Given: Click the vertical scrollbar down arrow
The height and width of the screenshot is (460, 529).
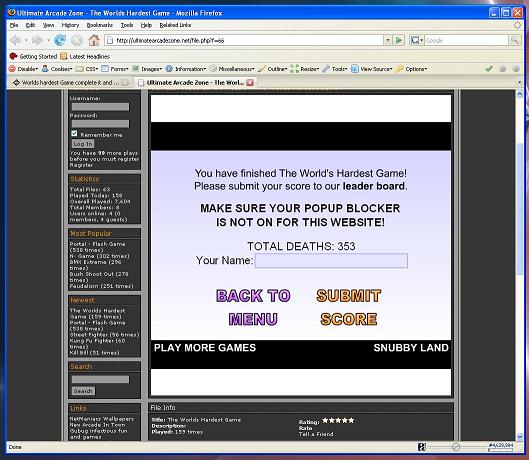Looking at the screenshot, I should coord(520,437).
